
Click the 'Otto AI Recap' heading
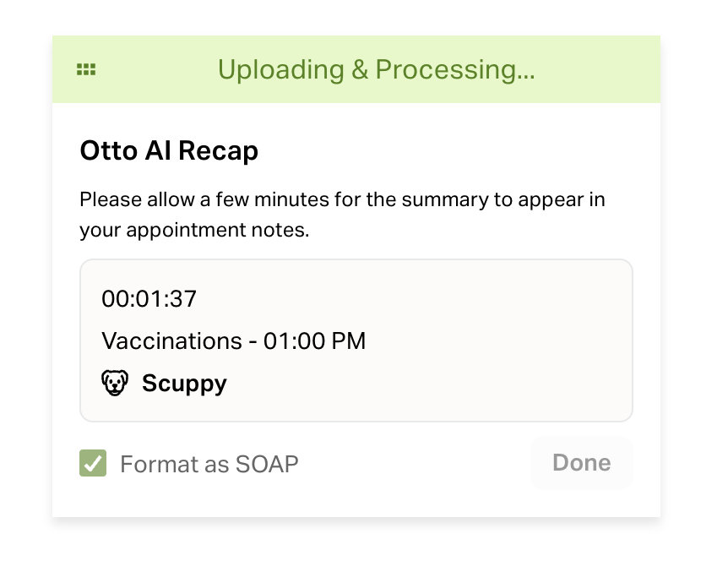tap(169, 150)
